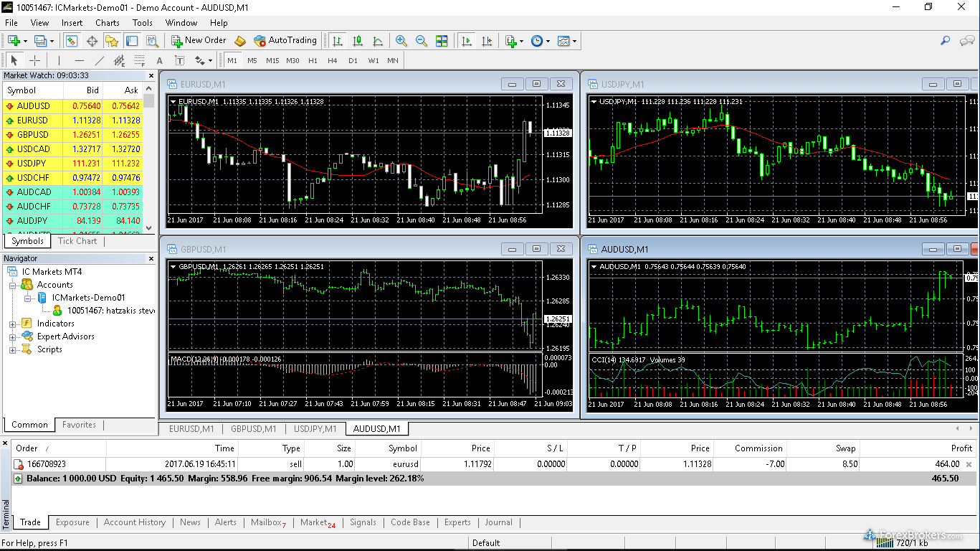This screenshot has width=980, height=551.
Task: Select the Equidistant Channel tool
Action: click(120, 60)
